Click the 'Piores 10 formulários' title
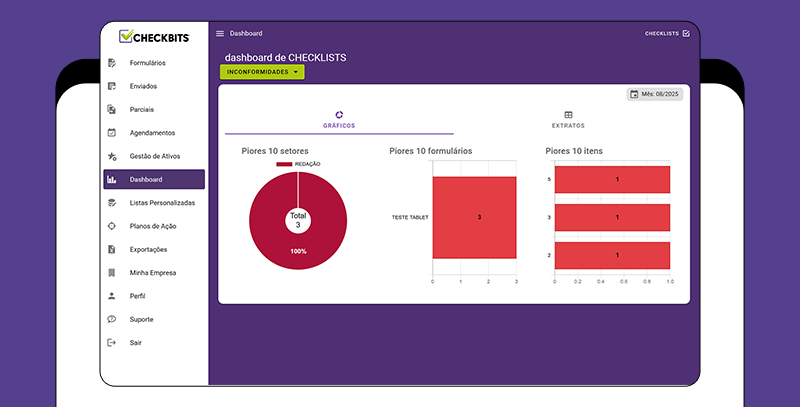This screenshot has width=800, height=407. (431, 151)
